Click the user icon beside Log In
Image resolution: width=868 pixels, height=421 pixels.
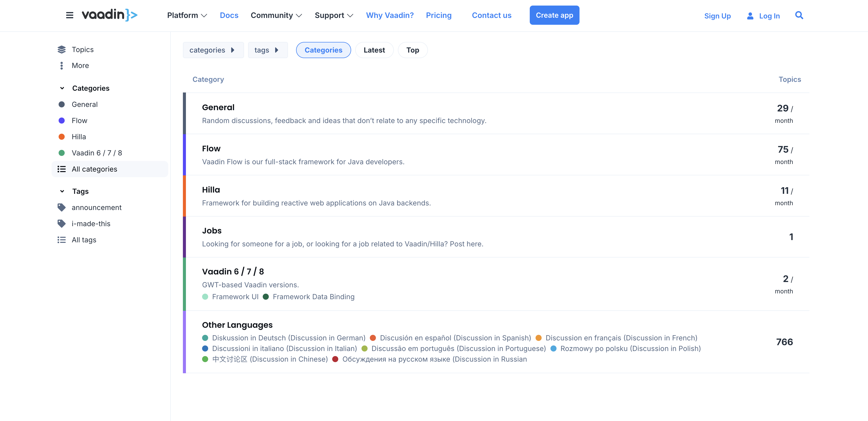(x=750, y=16)
